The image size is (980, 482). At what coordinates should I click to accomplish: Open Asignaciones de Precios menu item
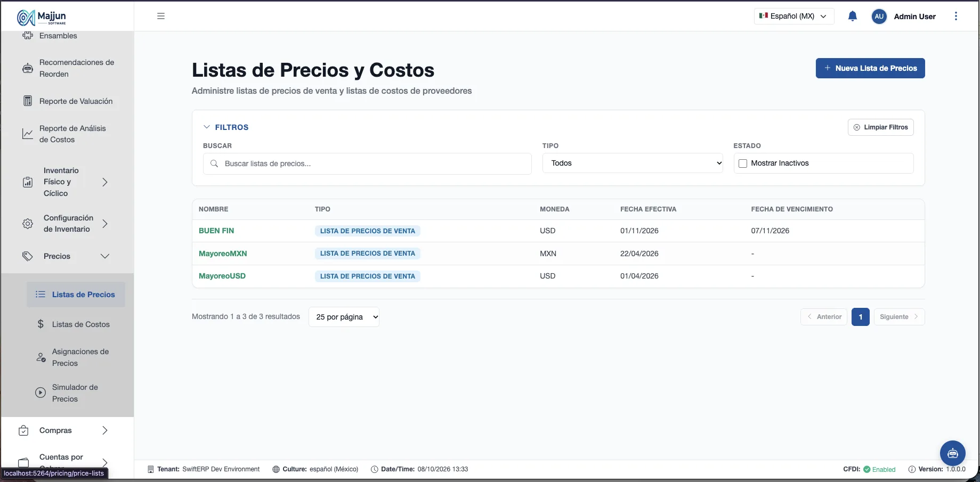(76, 357)
